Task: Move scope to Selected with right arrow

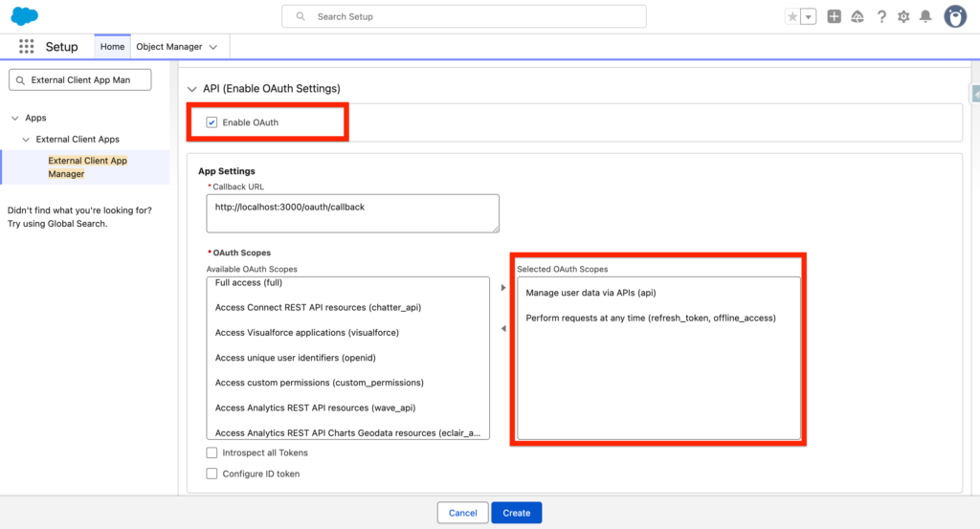Action: [504, 287]
